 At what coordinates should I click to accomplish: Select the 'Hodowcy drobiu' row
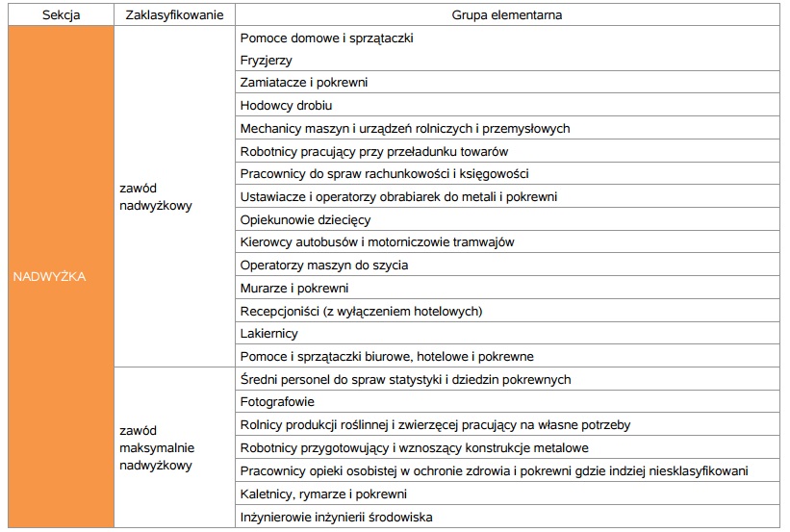(x=507, y=105)
